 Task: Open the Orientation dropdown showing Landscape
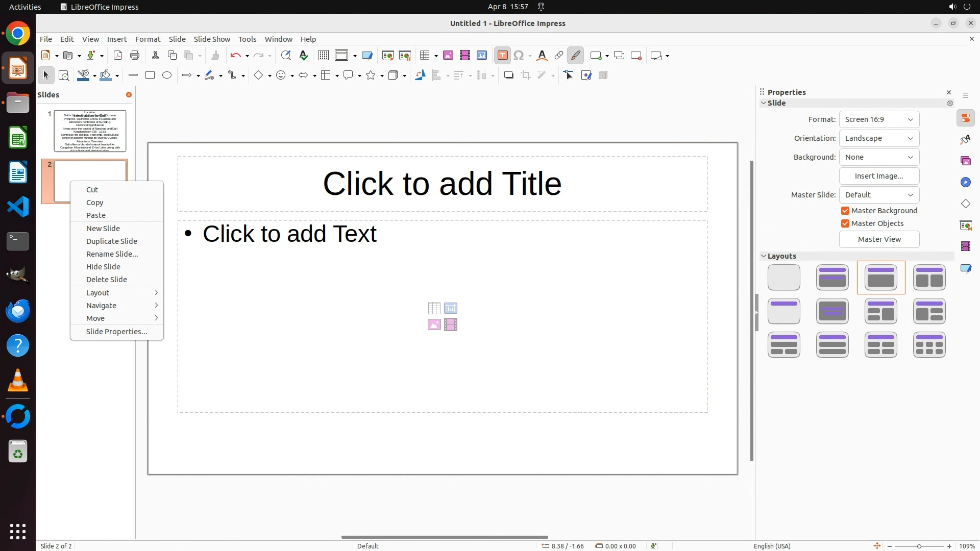point(879,138)
